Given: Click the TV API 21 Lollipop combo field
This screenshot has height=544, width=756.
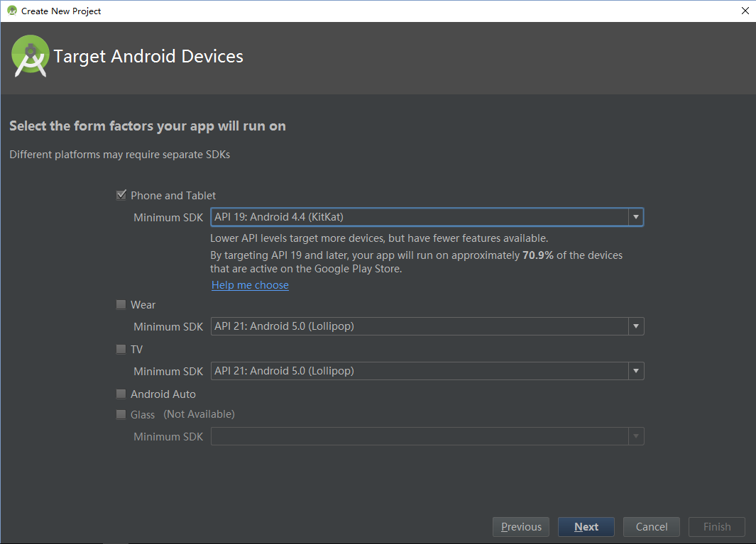Looking at the screenshot, I should point(419,371).
